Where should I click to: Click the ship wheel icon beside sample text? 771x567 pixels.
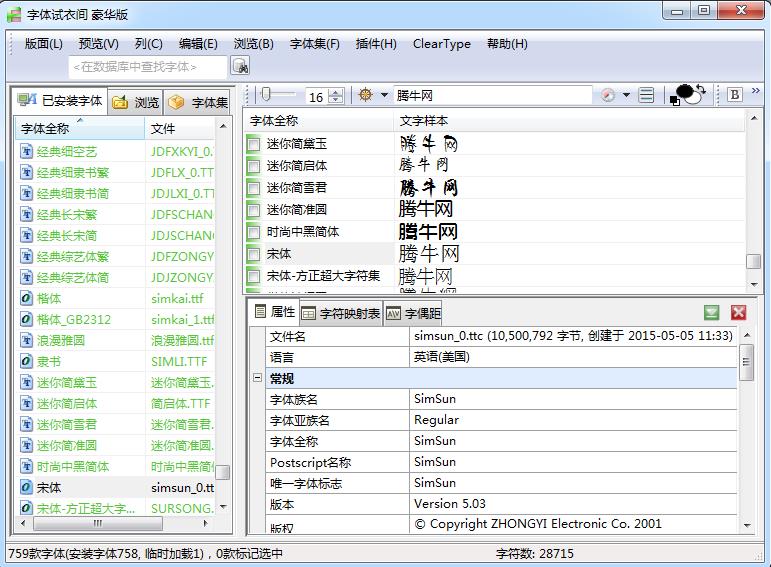365,95
